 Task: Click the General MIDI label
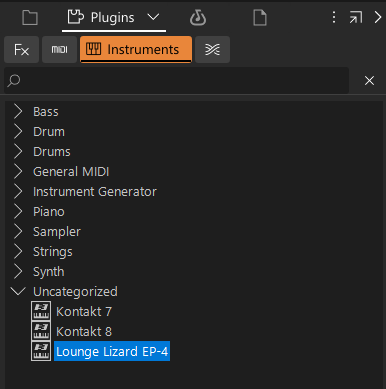click(71, 172)
